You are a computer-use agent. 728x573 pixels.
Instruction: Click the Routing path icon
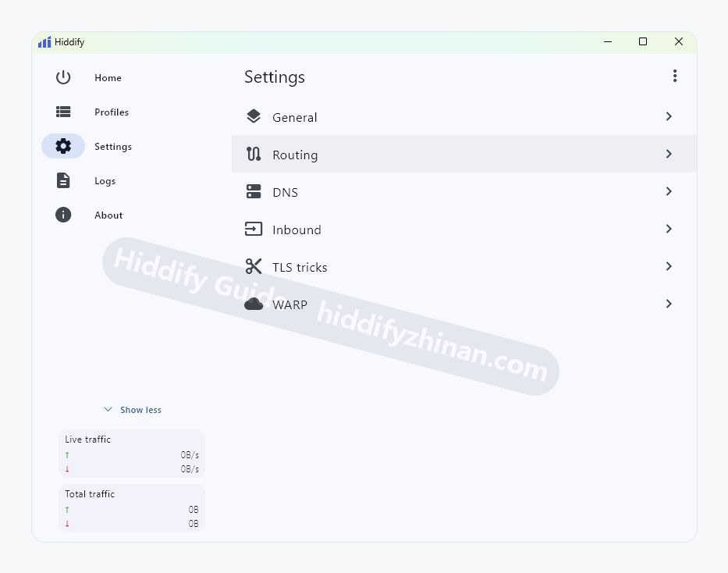[x=254, y=154]
